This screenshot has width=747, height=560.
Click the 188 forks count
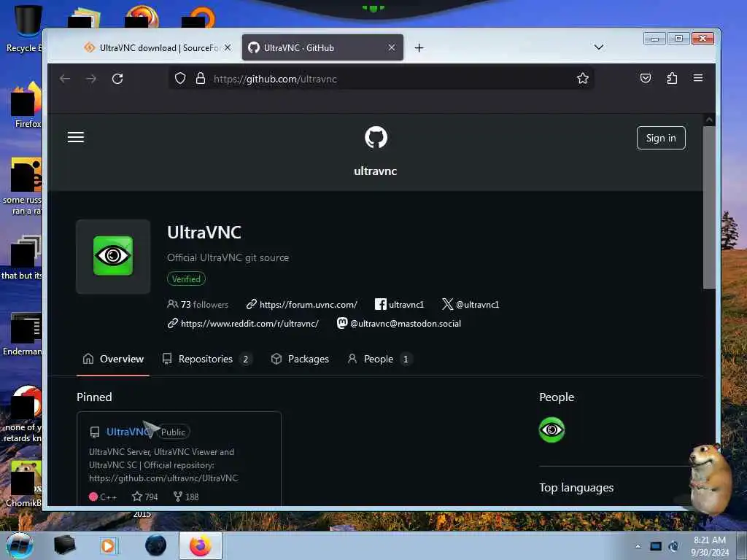(186, 497)
